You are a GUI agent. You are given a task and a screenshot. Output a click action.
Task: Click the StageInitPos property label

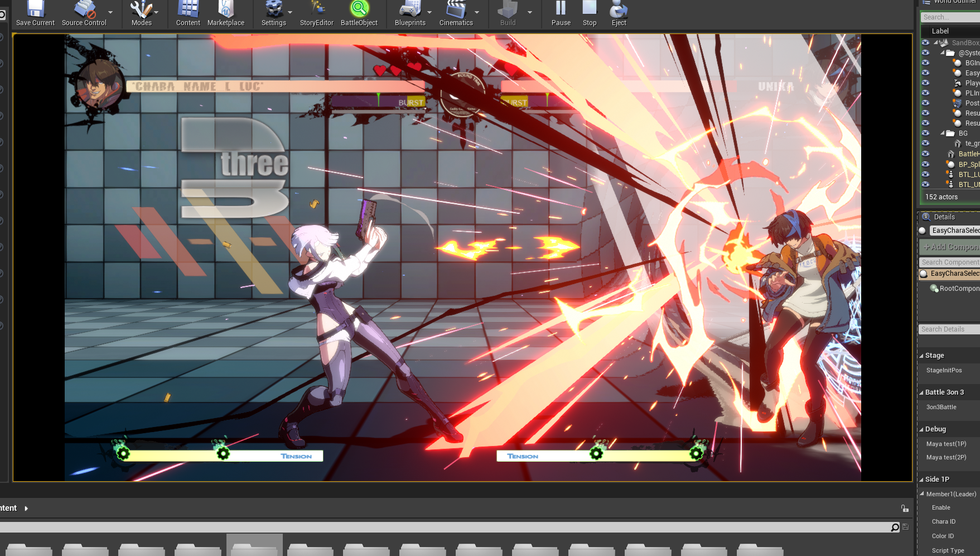click(944, 370)
